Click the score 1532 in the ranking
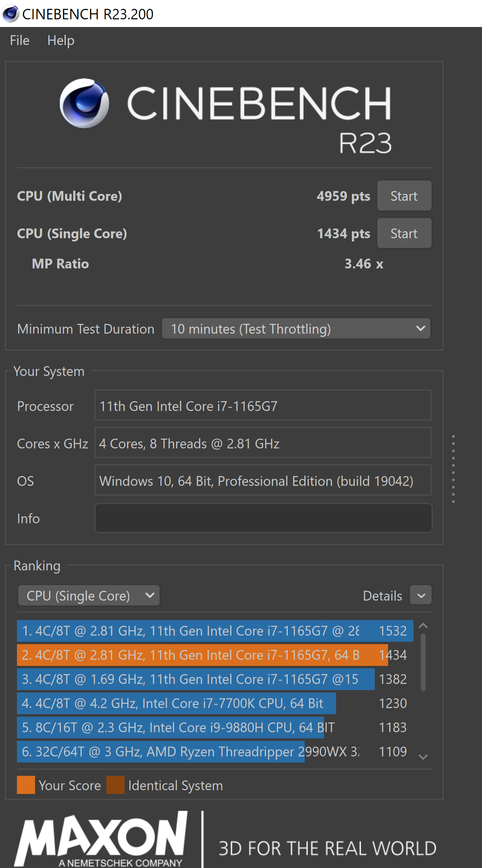Viewport: 482px width, 868px height. pyautogui.click(x=393, y=631)
